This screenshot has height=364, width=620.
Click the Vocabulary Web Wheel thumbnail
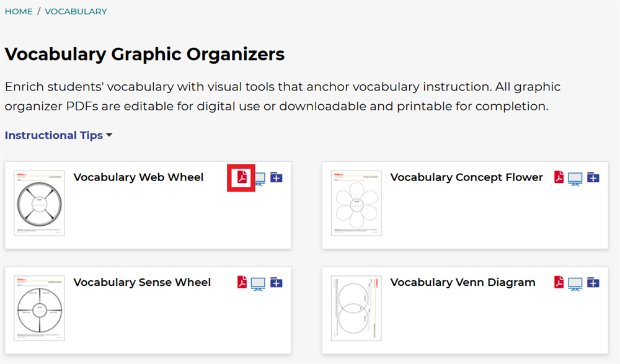pyautogui.click(x=39, y=203)
